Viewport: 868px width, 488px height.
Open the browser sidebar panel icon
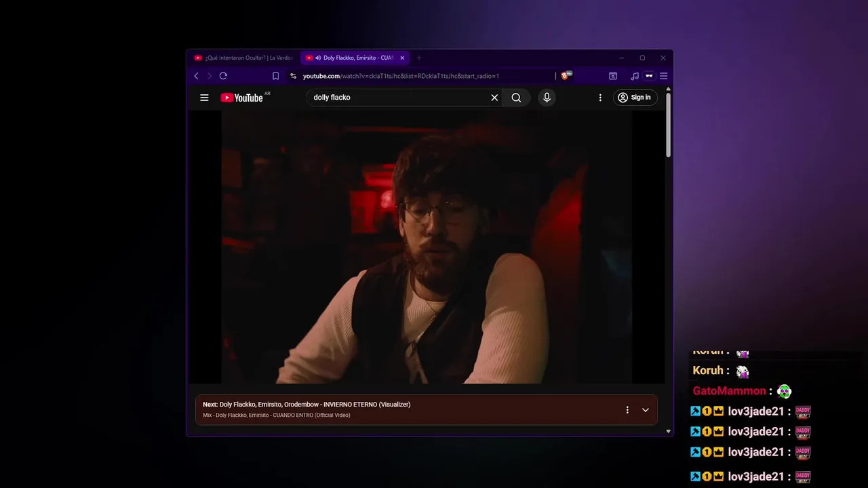pyautogui.click(x=613, y=76)
